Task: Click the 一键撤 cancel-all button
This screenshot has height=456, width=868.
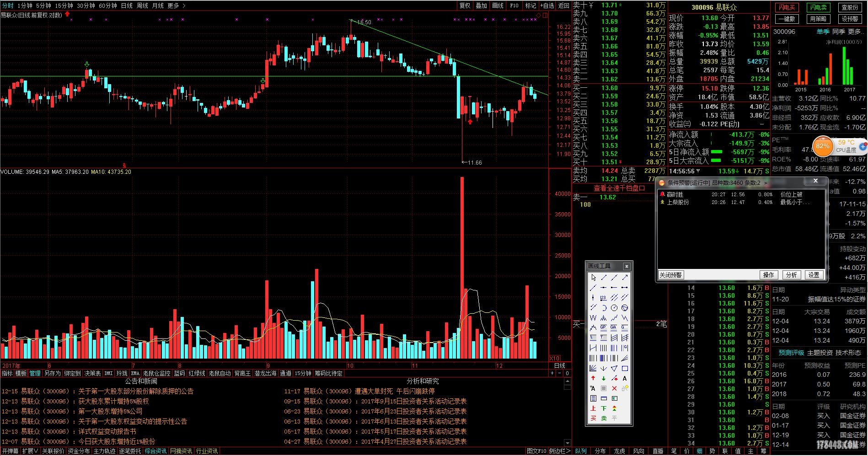Action: [787, 19]
